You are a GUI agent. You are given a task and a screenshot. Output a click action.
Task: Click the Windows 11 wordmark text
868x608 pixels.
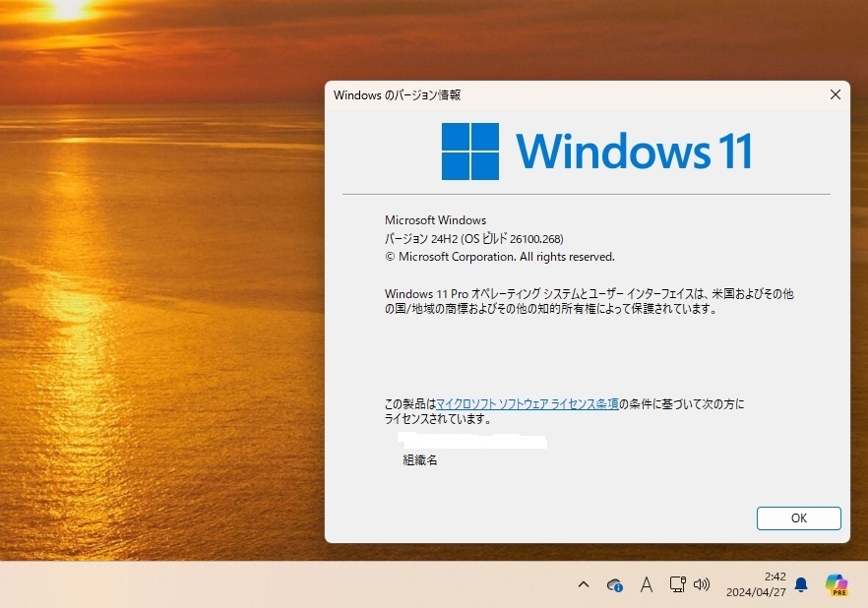pyautogui.click(x=635, y=151)
